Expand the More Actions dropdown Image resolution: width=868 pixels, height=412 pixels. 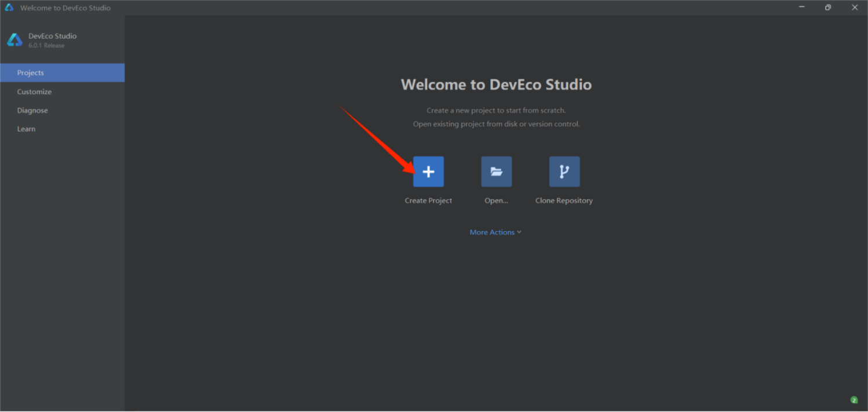tap(495, 232)
